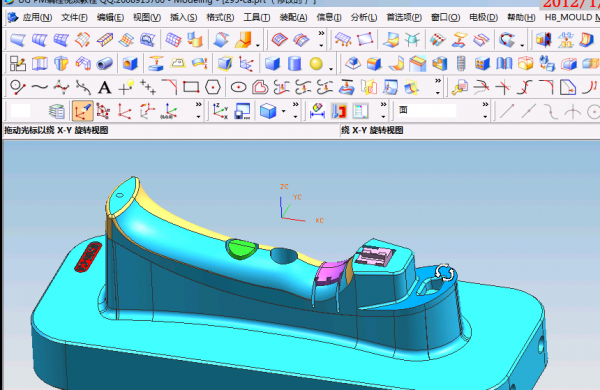Open the selection filter 面 combo box
This screenshot has width=600, height=390.
coord(427,111)
